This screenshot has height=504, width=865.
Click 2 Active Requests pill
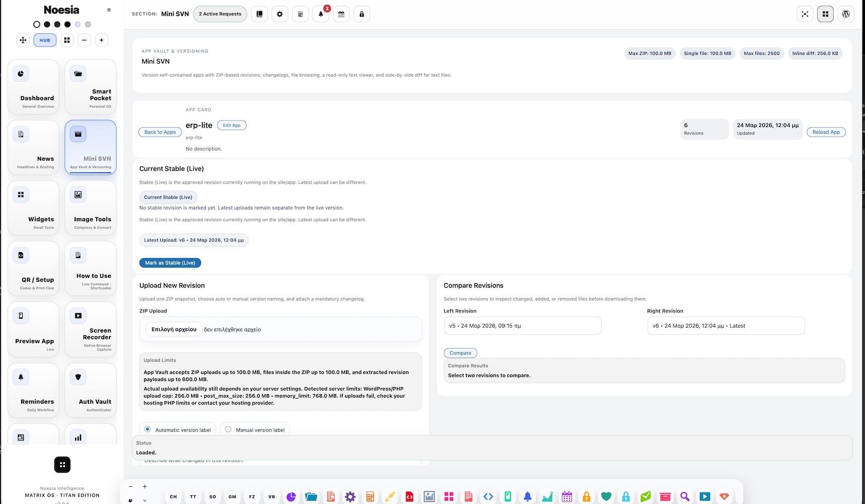(220, 14)
